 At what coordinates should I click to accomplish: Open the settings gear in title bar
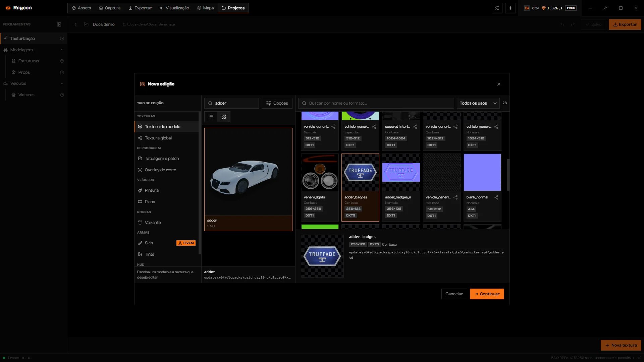coord(511,8)
